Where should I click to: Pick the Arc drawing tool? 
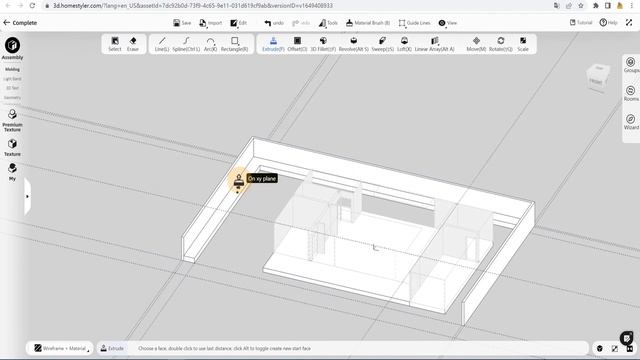click(210, 44)
